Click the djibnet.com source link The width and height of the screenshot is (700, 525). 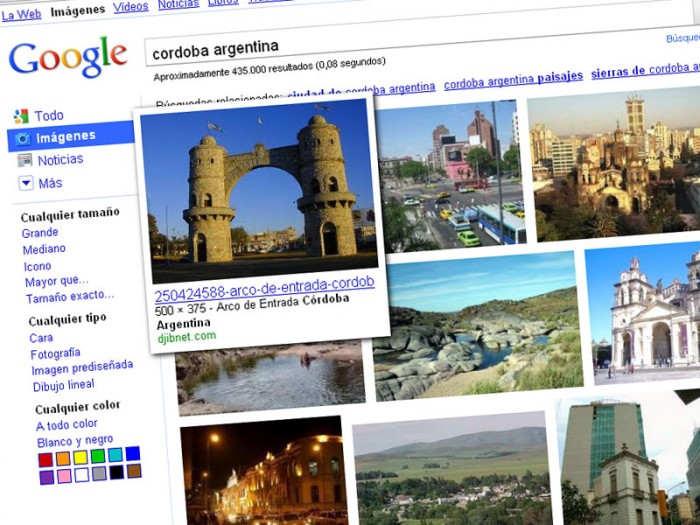(x=187, y=337)
